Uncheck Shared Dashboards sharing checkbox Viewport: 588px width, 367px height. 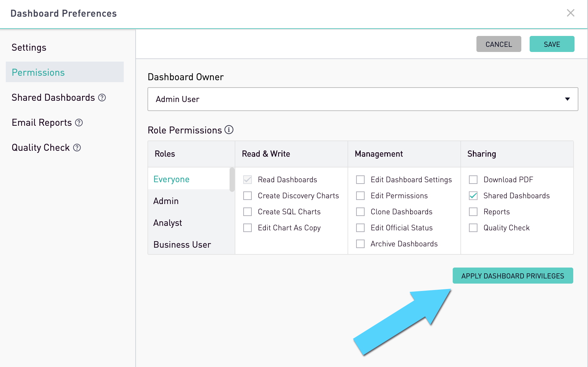click(x=473, y=196)
